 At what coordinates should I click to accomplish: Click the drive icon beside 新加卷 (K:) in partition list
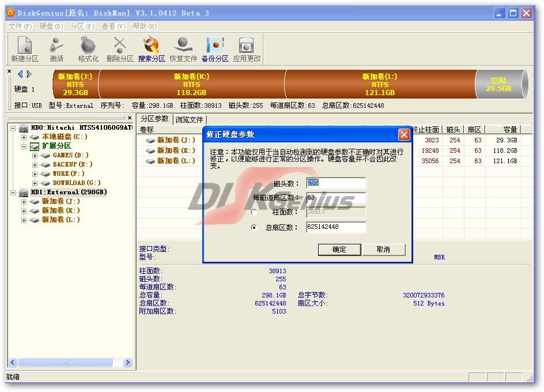(150, 150)
